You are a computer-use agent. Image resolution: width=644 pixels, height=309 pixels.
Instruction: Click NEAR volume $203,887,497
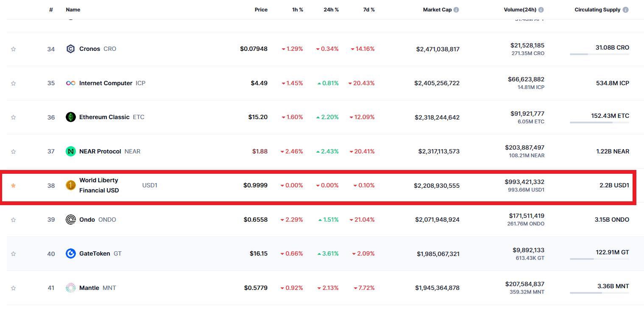pyautogui.click(x=525, y=148)
